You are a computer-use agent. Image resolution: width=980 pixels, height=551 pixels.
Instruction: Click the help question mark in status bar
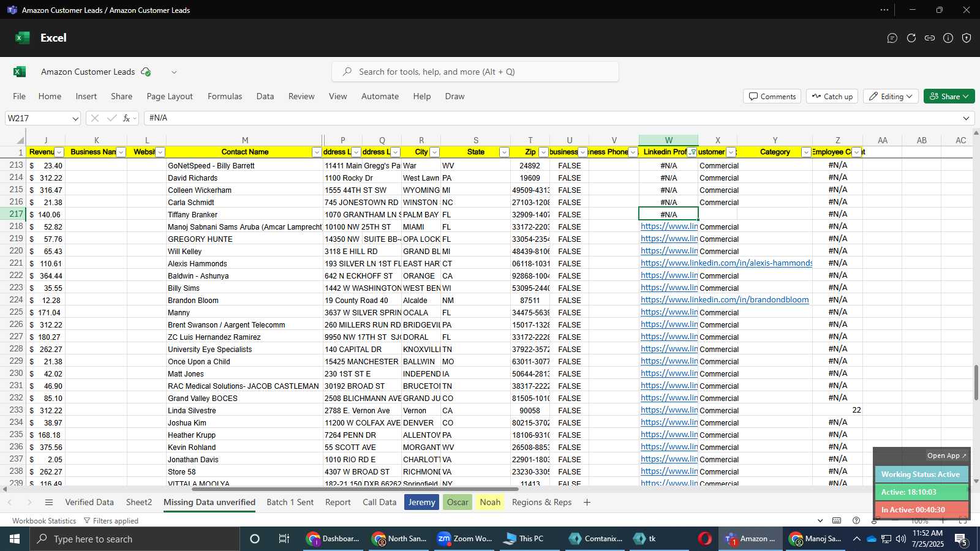856,520
